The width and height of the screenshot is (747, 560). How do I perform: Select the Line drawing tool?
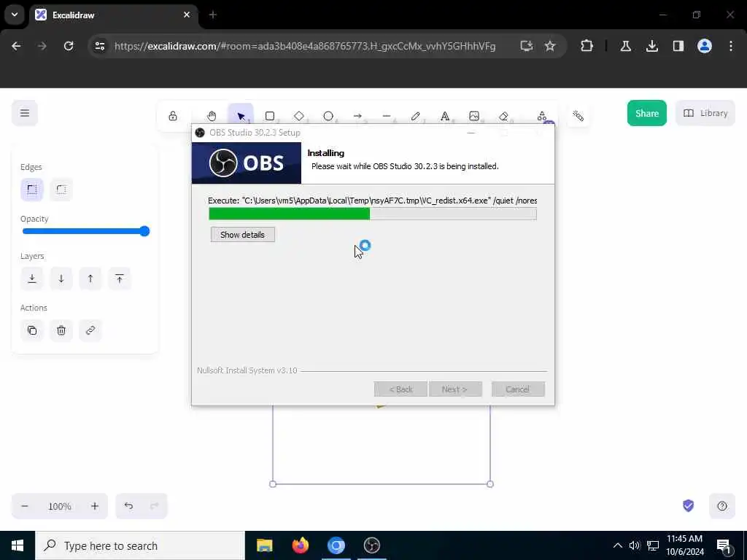387,116
